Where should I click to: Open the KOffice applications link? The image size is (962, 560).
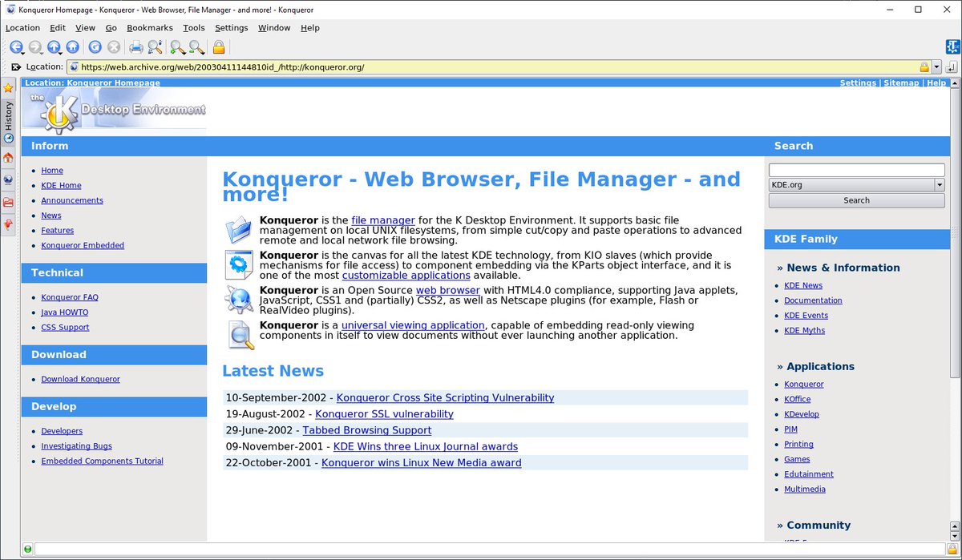pos(797,399)
